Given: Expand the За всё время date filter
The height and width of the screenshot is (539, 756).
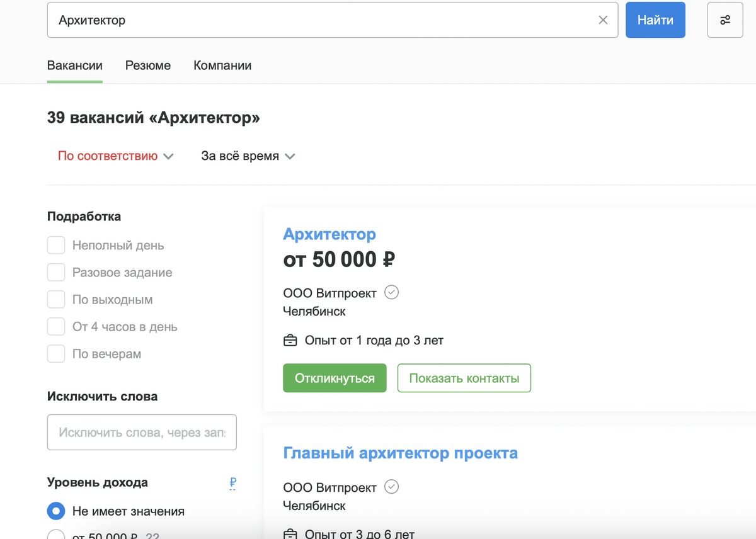Looking at the screenshot, I should (248, 156).
